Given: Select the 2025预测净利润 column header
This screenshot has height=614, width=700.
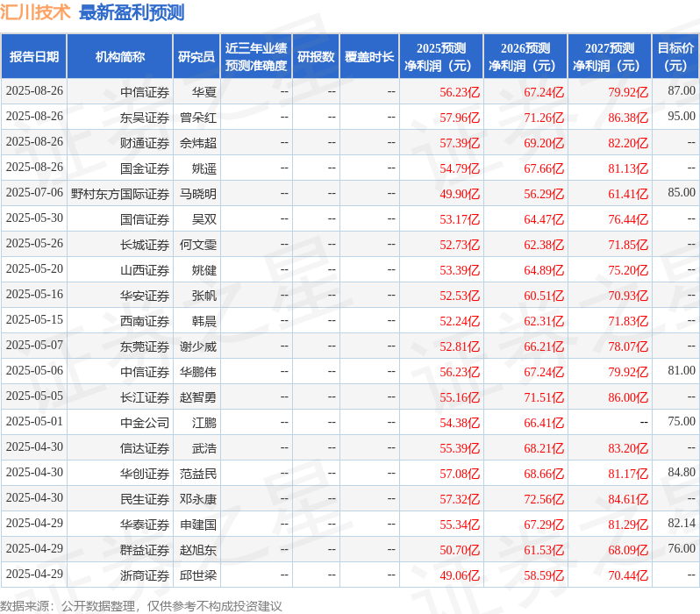Looking at the screenshot, I should coord(441,57).
